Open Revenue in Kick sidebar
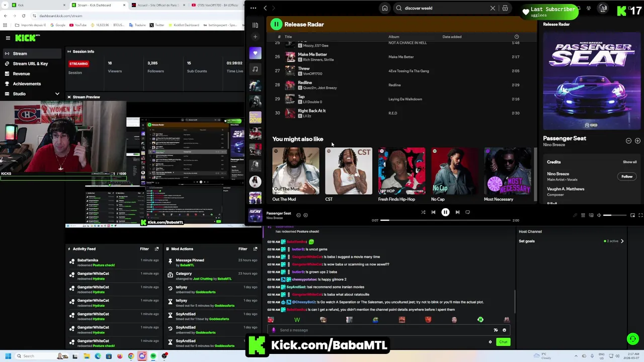This screenshot has height=362, width=644. 21,73
